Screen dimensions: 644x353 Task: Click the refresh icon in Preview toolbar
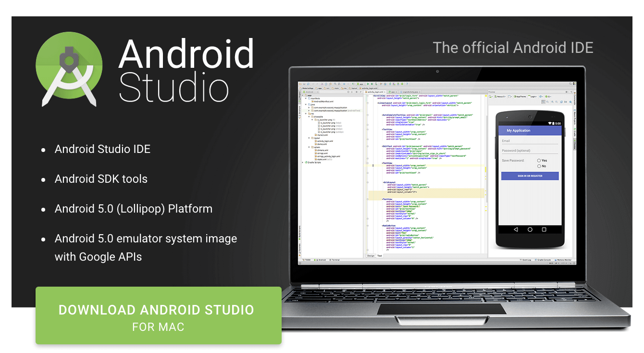[561, 102]
